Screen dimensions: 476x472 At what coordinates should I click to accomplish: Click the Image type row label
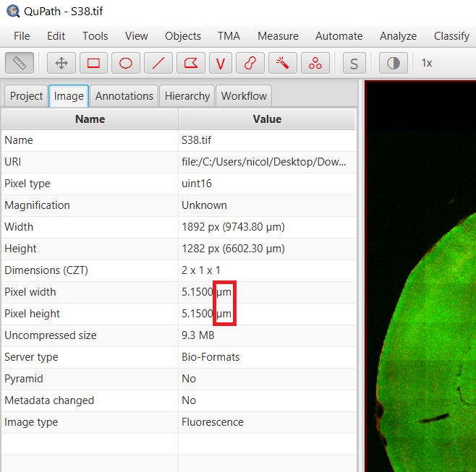(x=31, y=422)
